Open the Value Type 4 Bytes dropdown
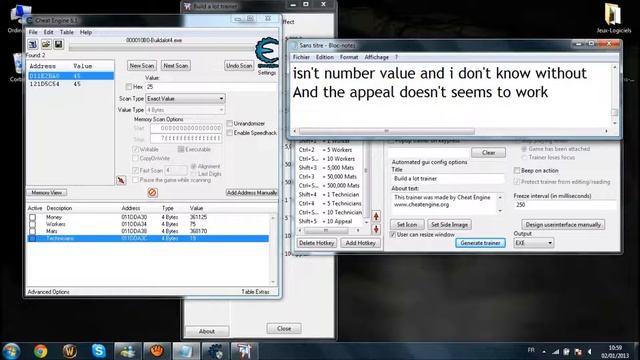 185,110
